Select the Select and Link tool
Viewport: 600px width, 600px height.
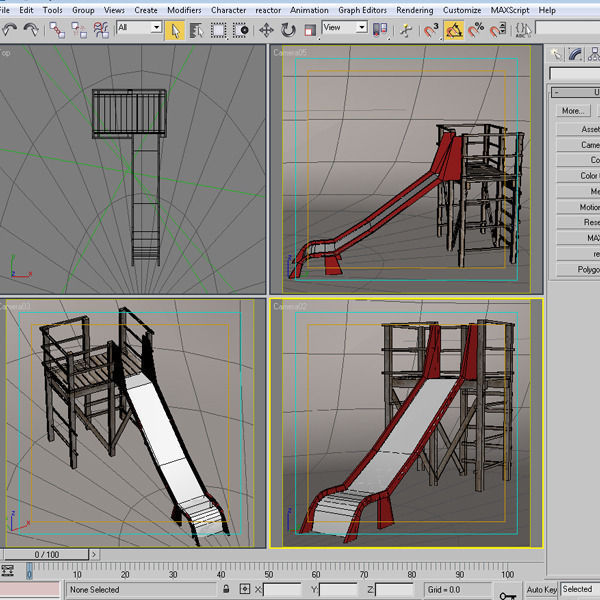[x=57, y=30]
